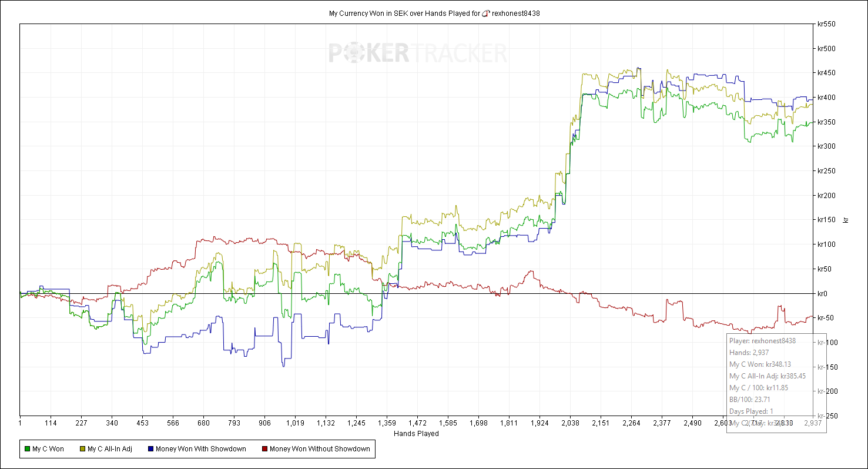The width and height of the screenshot is (868, 469).
Task: Click the Days Played tooltip entry
Action: click(x=751, y=411)
